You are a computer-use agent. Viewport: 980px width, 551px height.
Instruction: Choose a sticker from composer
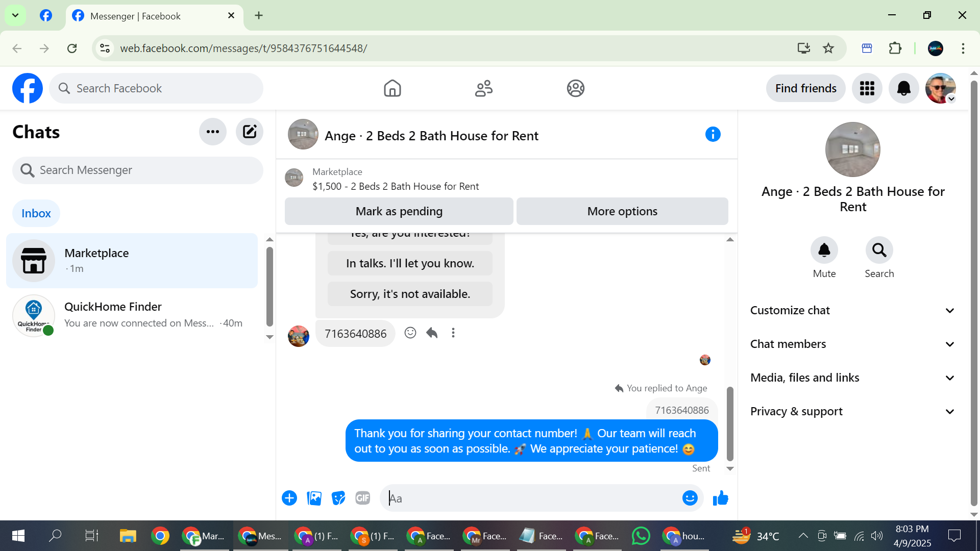coord(338,498)
